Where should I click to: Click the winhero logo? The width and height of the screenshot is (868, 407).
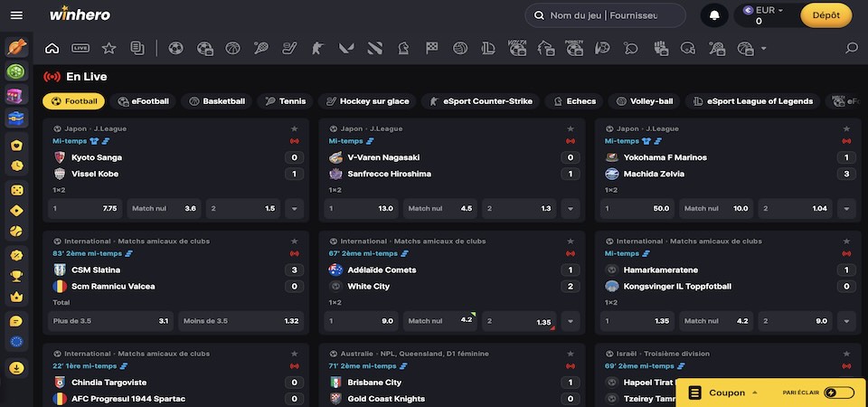(80, 14)
